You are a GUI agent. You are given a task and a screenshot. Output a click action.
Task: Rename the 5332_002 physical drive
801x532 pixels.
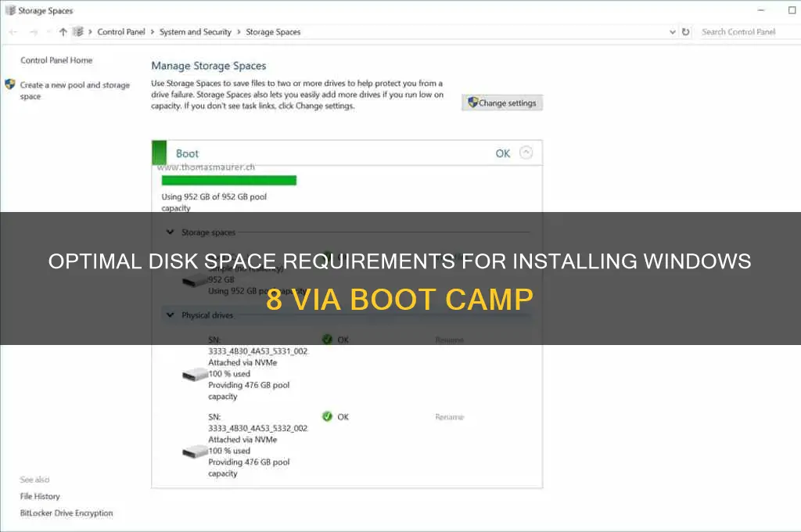[x=450, y=417]
